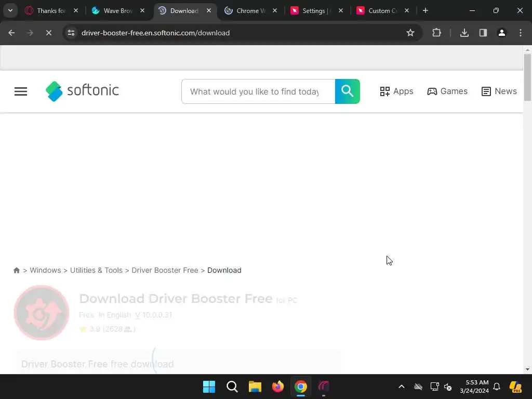Click the Softonic logo
Viewport: 532px width, 399px height.
[83, 91]
